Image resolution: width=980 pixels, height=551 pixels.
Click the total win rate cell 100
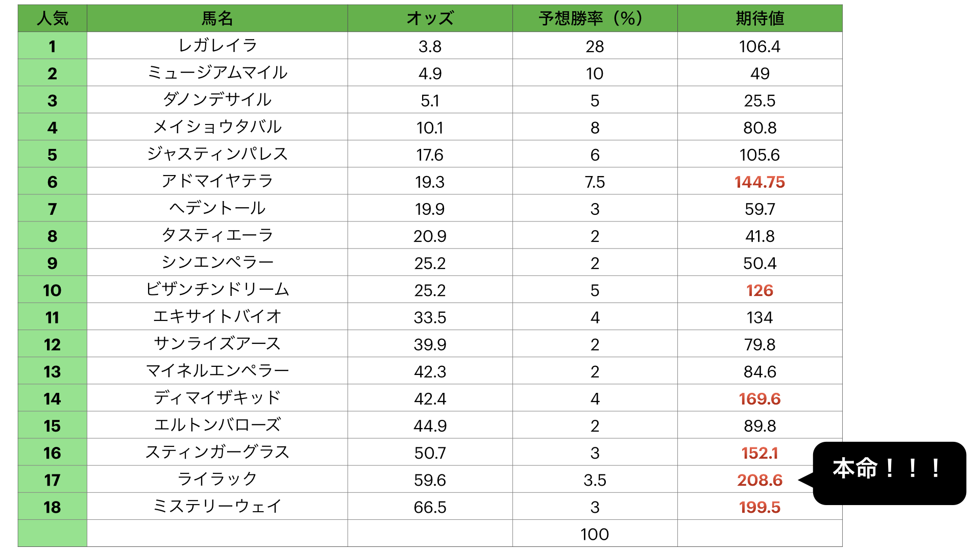click(595, 534)
